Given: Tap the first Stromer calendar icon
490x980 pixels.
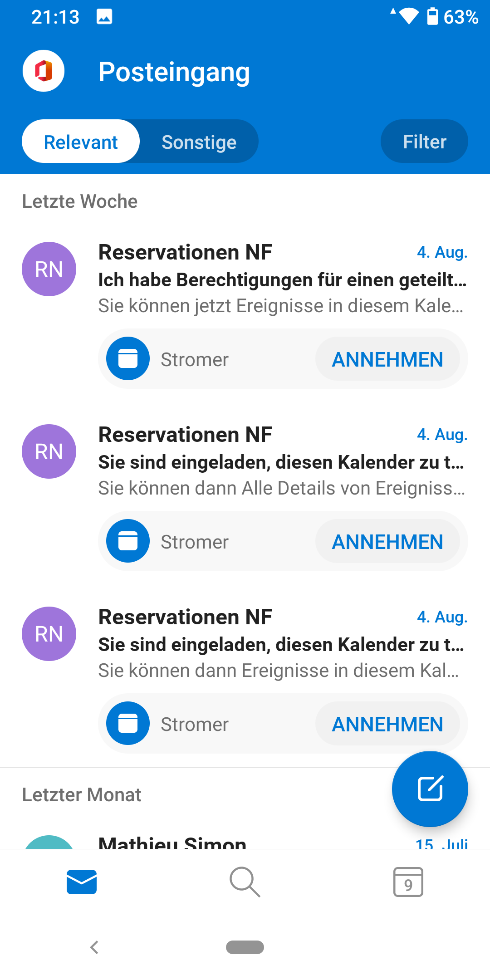Looking at the screenshot, I should pos(128,358).
